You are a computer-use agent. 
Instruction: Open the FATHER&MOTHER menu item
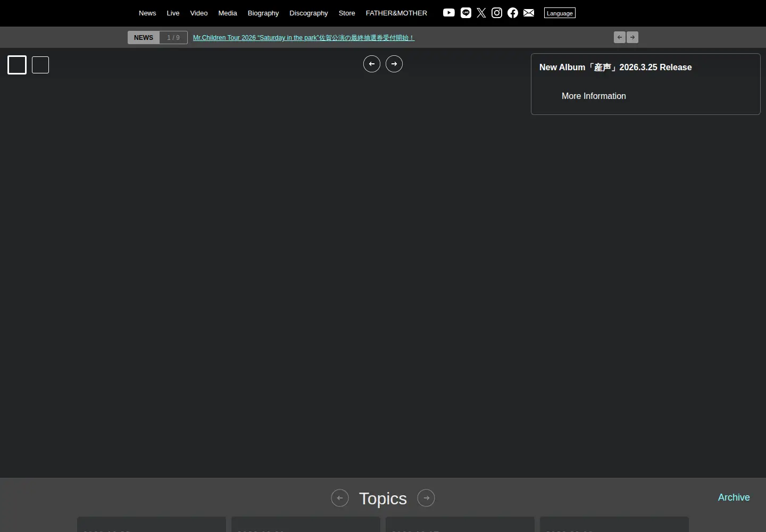[396, 13]
